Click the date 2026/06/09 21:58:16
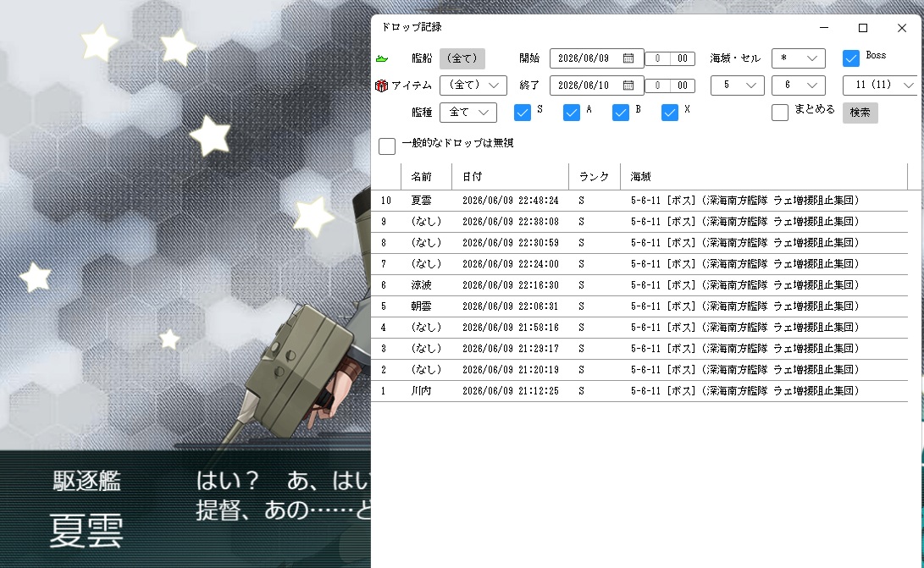924x568 pixels. point(511,328)
